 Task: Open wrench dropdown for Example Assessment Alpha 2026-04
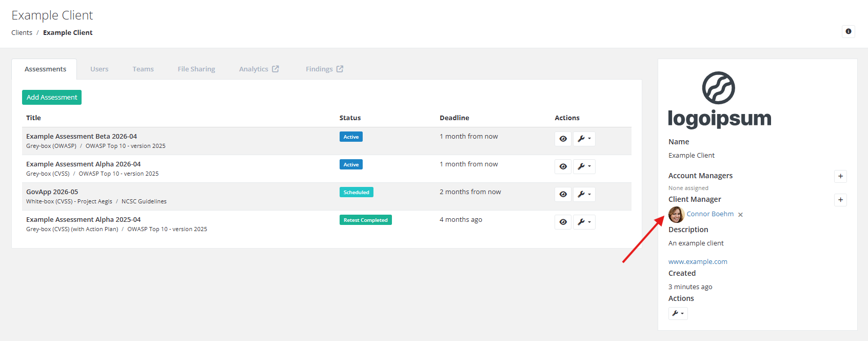(584, 166)
